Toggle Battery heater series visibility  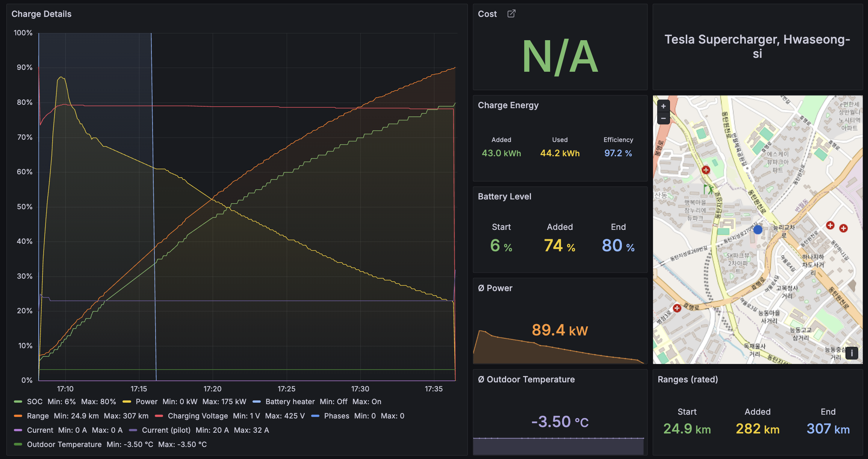pos(290,402)
